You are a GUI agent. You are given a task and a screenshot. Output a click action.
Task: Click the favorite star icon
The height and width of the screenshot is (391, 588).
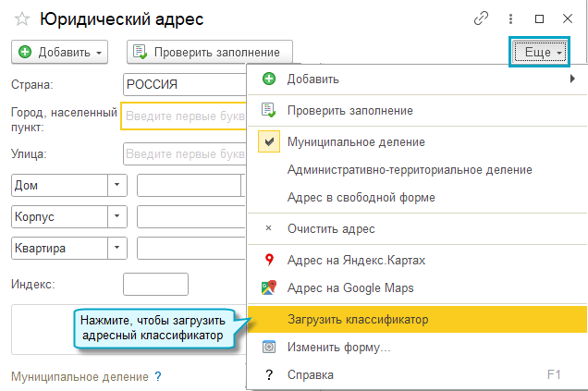click(21, 19)
